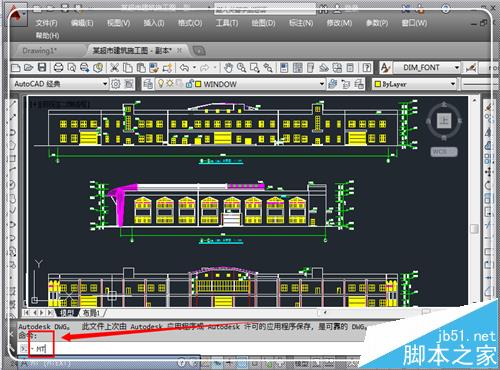Click the Open file icon
The image size is (500, 370).
pos(29,68)
